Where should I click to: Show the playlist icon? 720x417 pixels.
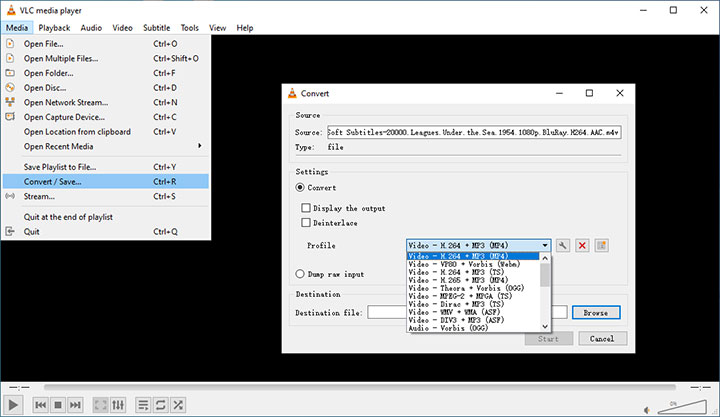coord(143,405)
